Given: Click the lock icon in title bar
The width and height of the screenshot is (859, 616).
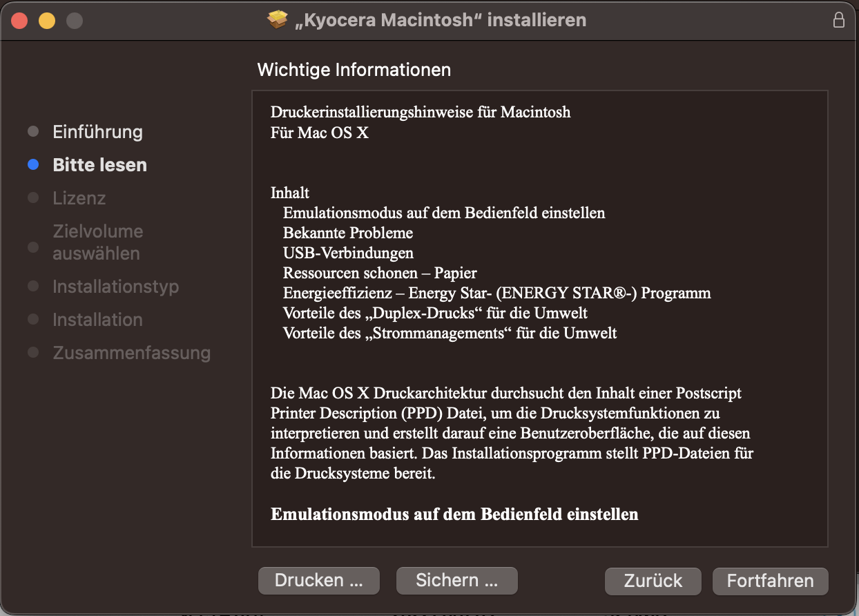Looking at the screenshot, I should pyautogui.click(x=839, y=20).
